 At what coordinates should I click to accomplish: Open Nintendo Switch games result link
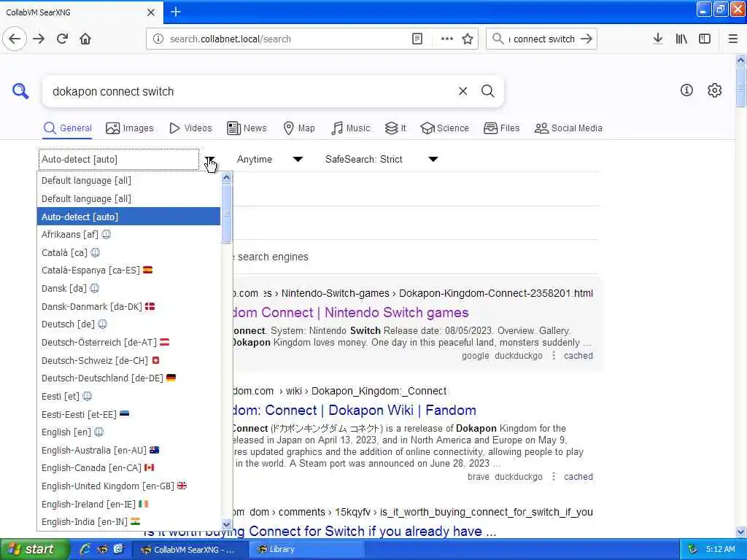pyautogui.click(x=351, y=313)
